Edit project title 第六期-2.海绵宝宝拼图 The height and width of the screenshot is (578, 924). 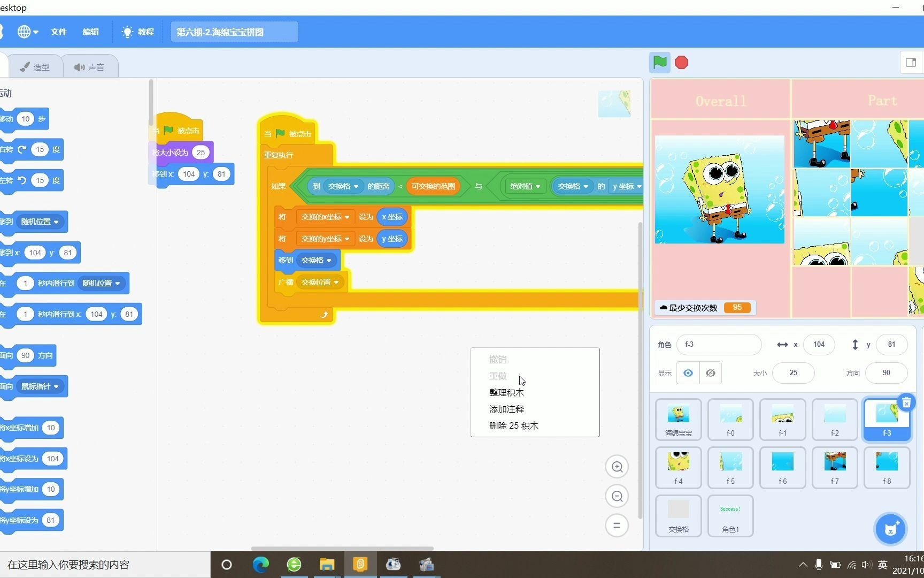pos(234,32)
